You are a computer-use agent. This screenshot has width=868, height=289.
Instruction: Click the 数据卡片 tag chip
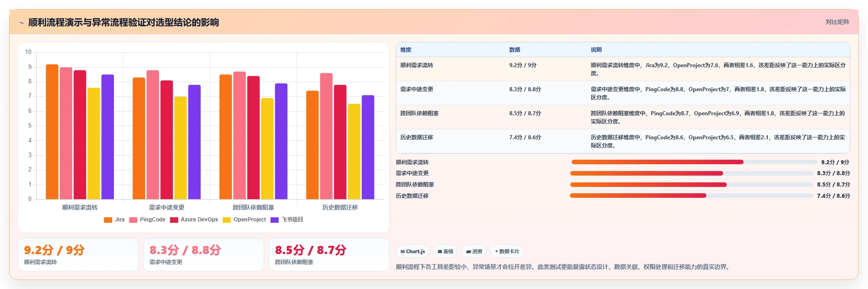tap(507, 251)
